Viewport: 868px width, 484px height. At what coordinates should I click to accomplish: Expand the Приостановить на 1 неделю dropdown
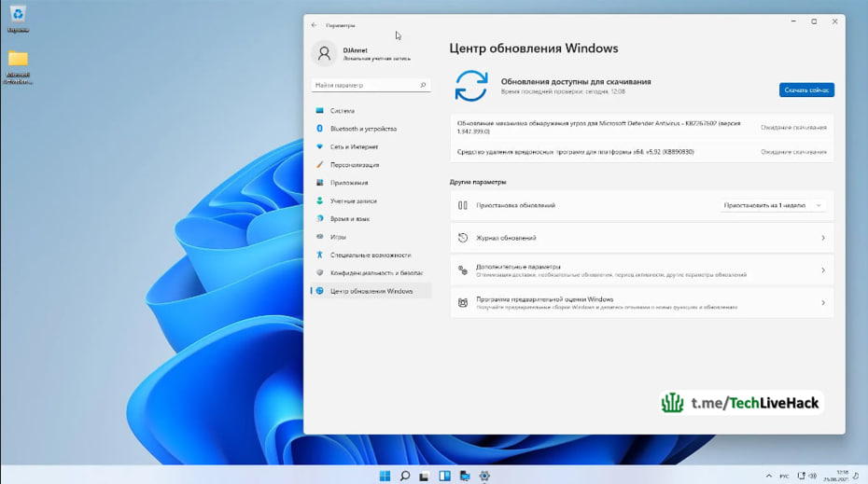773,205
